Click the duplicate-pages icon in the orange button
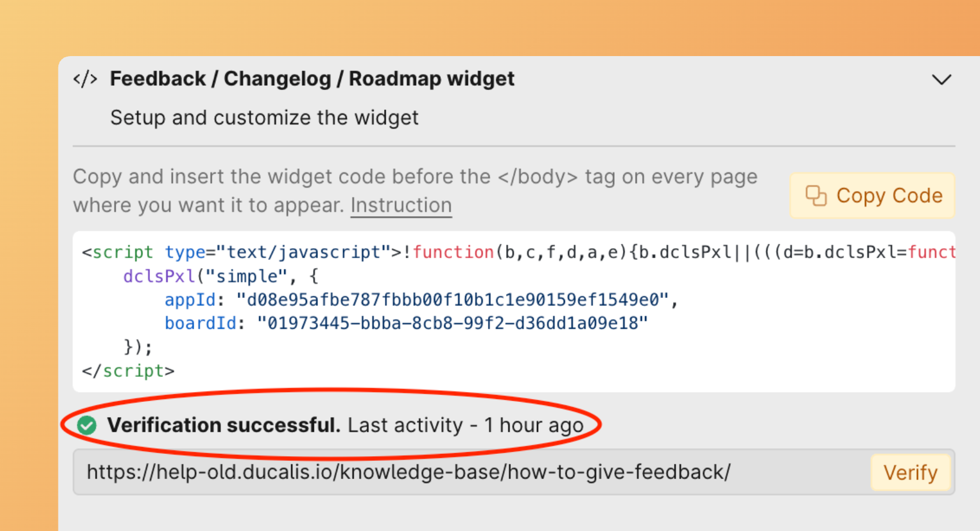Image resolution: width=980 pixels, height=531 pixels. click(817, 195)
